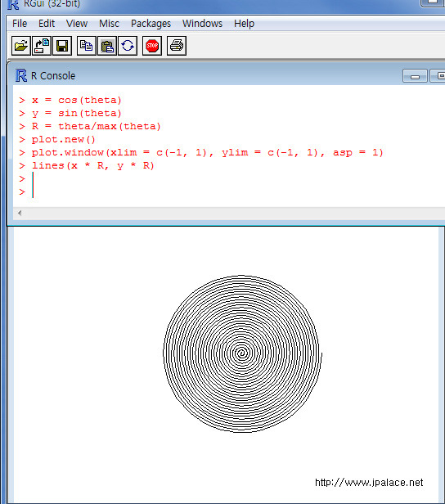Viewport: 445px width, 504px height.
Task: Click the Open script folder icon
Action: 21,46
